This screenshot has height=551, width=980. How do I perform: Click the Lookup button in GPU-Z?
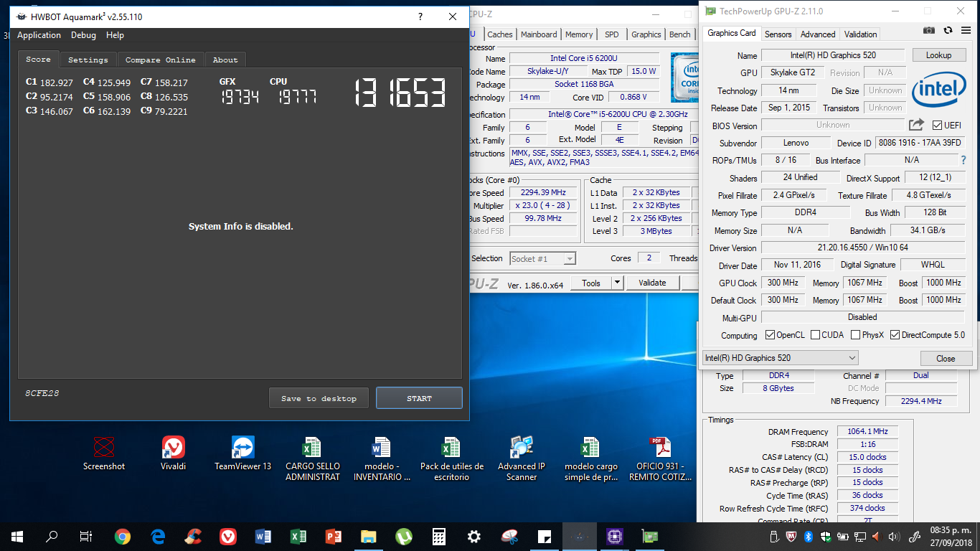(938, 55)
